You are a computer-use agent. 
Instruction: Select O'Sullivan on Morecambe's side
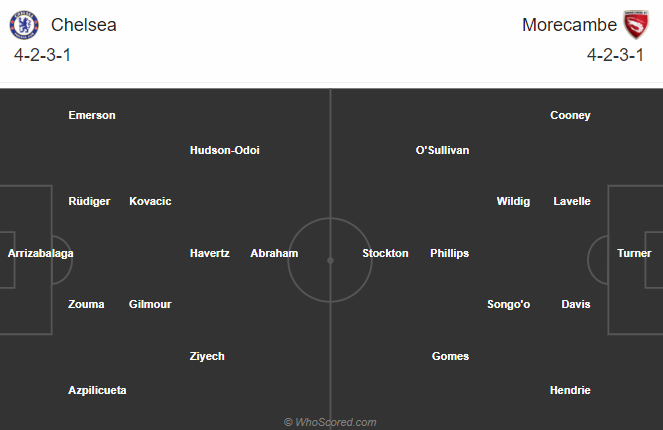(442, 150)
